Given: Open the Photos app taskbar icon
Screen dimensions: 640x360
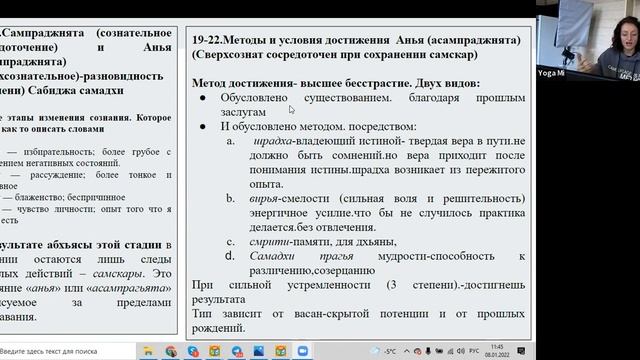Looking at the screenshot, I should tap(259, 351).
